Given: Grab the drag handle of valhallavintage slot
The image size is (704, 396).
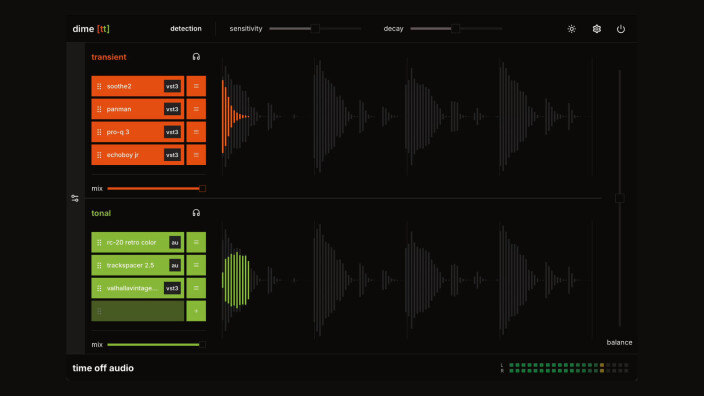Looking at the screenshot, I should point(99,288).
